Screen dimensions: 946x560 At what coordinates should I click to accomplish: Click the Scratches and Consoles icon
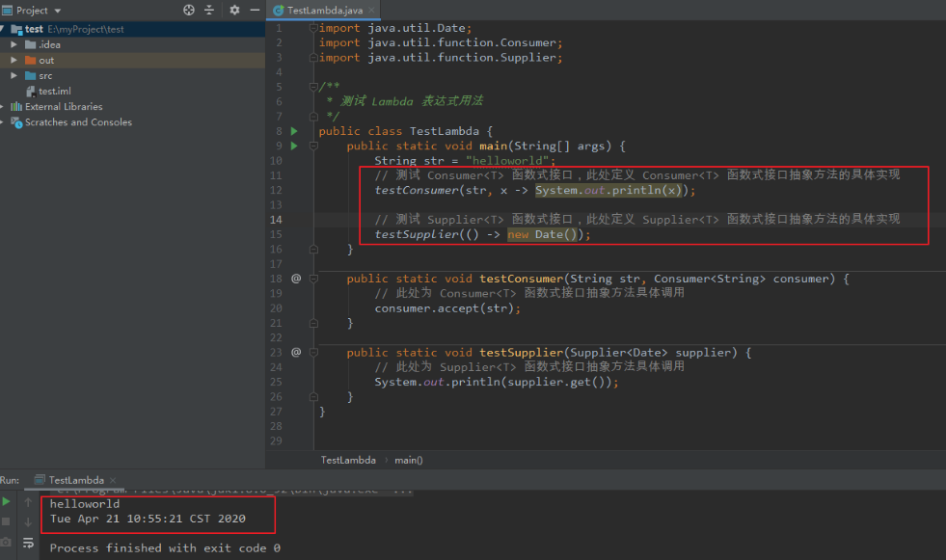click(x=16, y=122)
